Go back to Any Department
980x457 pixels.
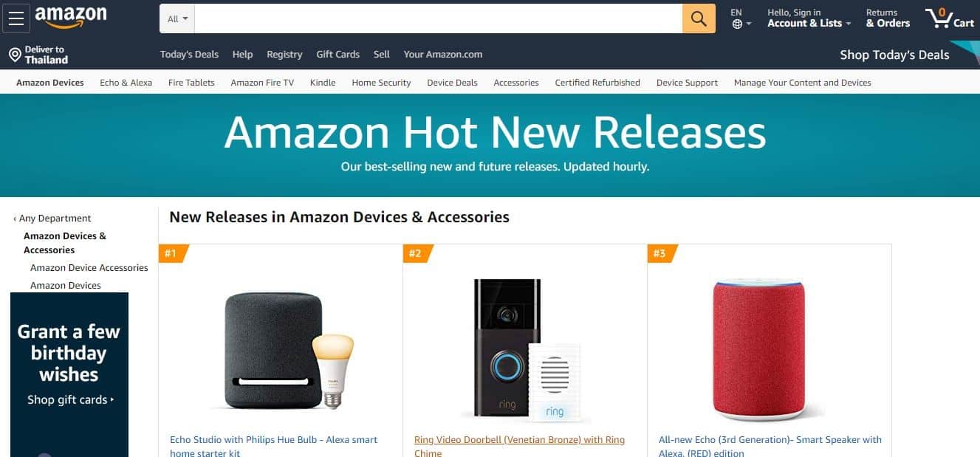(52, 219)
